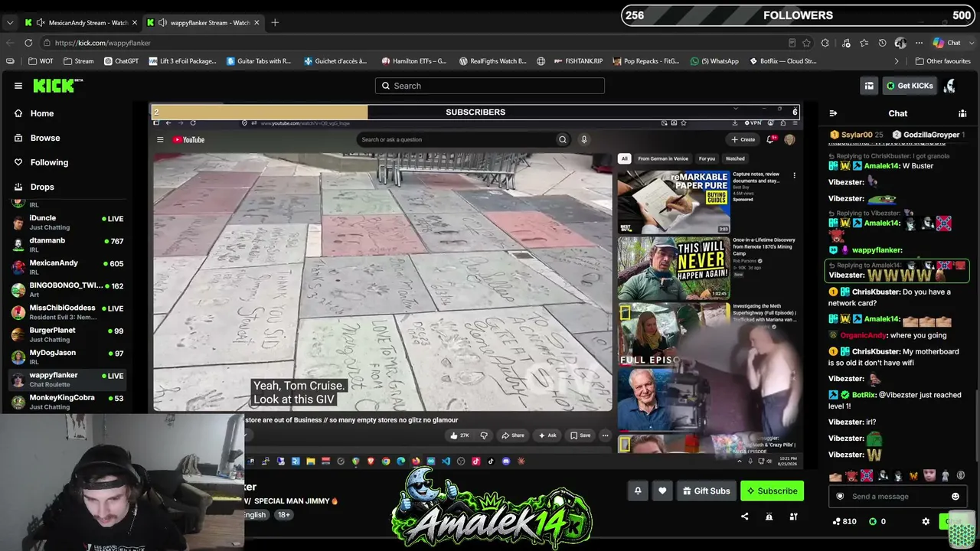Open the chat emote picker smiley
The image size is (980, 551).
coord(955,497)
